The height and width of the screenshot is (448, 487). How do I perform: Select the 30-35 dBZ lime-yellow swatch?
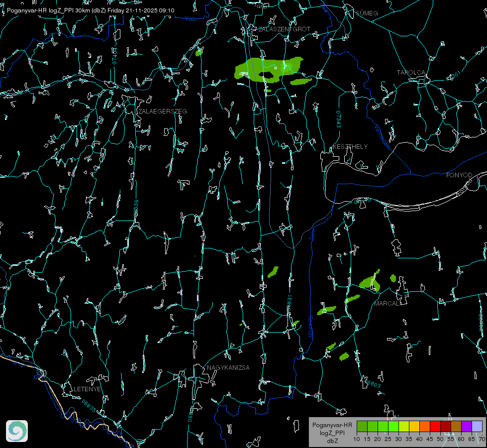404,426
